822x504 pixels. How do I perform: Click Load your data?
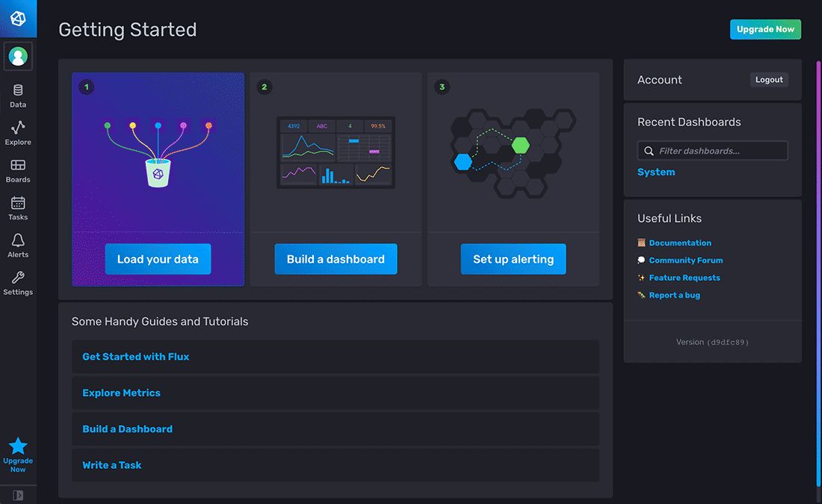click(x=158, y=258)
